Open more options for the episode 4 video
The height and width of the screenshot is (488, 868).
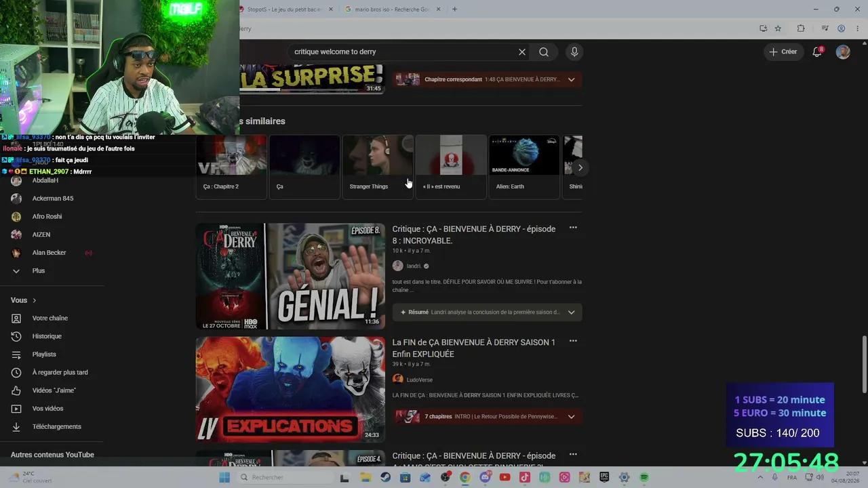[x=573, y=454]
